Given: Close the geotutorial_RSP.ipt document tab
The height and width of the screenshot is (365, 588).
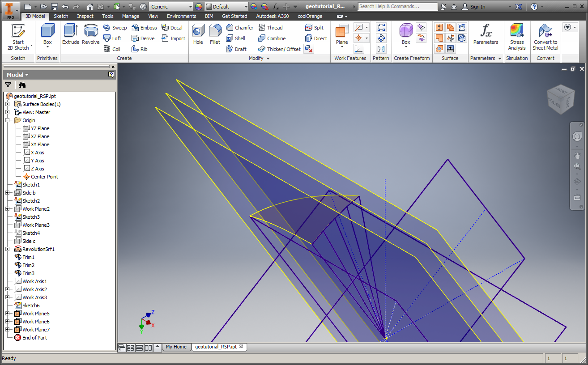Looking at the screenshot, I should point(241,347).
